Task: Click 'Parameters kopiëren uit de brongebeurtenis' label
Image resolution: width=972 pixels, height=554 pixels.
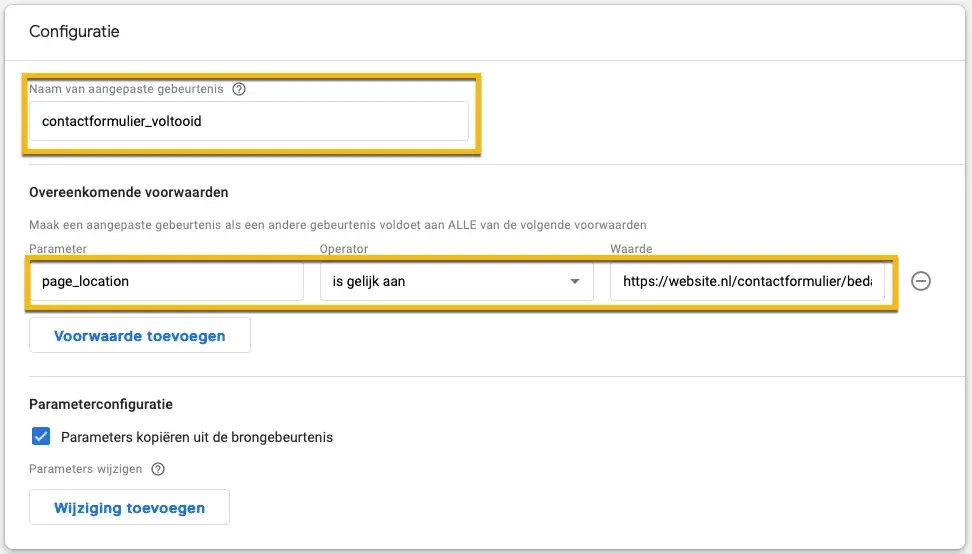Action: (x=197, y=437)
